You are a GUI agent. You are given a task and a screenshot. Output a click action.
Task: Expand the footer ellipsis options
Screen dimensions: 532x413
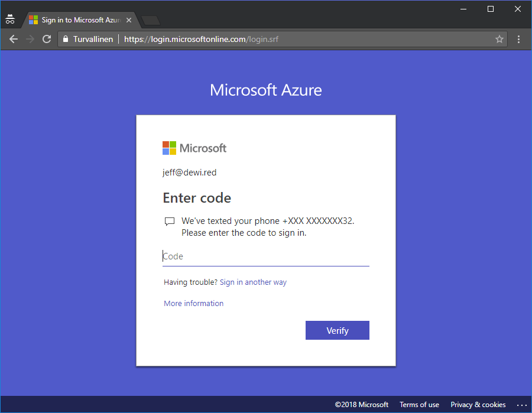tap(521, 405)
